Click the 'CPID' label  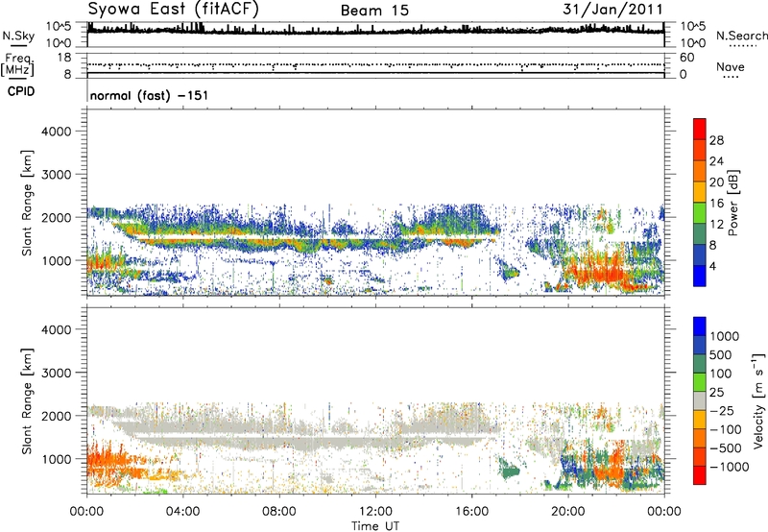click(21, 91)
